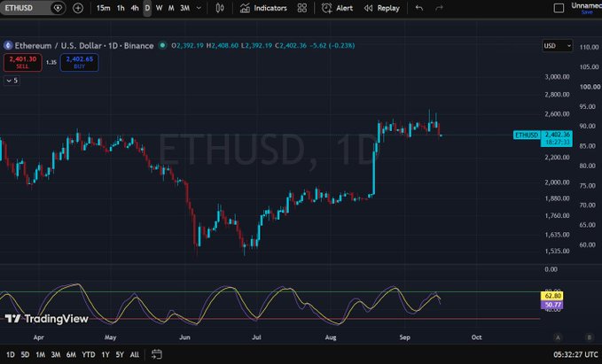Click the purple 50.77 indicator value label

[x=552, y=305]
